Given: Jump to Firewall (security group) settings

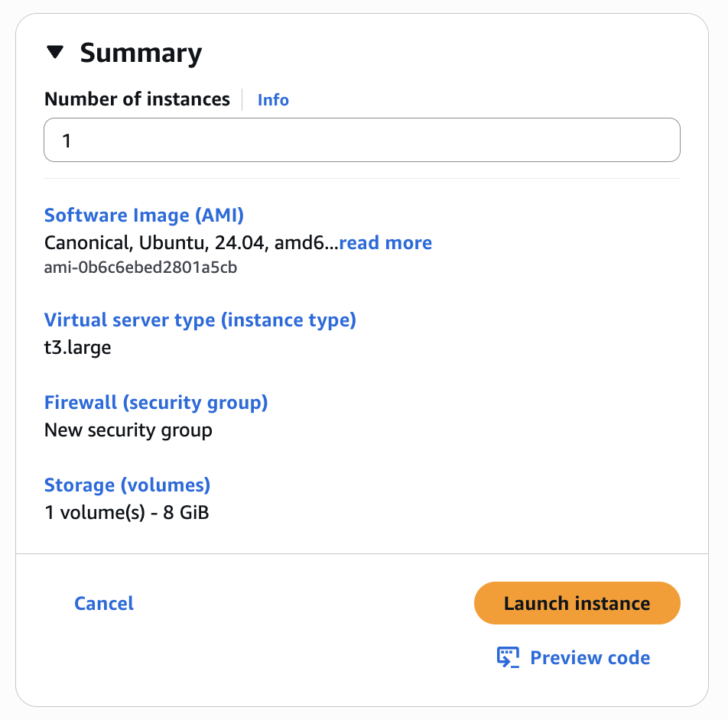Looking at the screenshot, I should (156, 402).
